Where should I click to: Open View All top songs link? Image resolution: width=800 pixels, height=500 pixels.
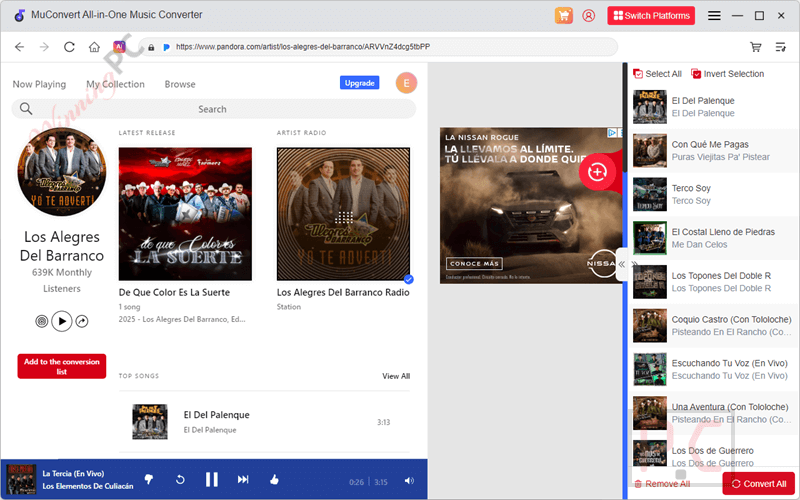point(396,376)
